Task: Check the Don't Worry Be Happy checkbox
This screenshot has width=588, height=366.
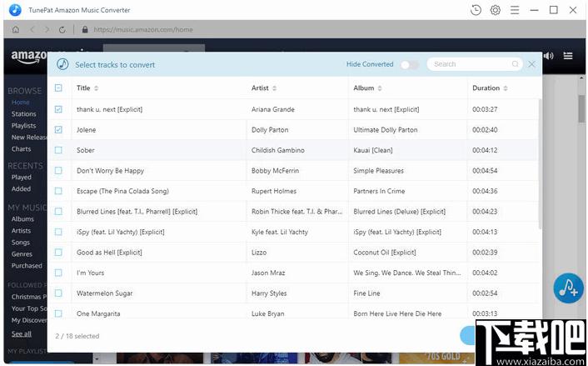Action: (58, 170)
